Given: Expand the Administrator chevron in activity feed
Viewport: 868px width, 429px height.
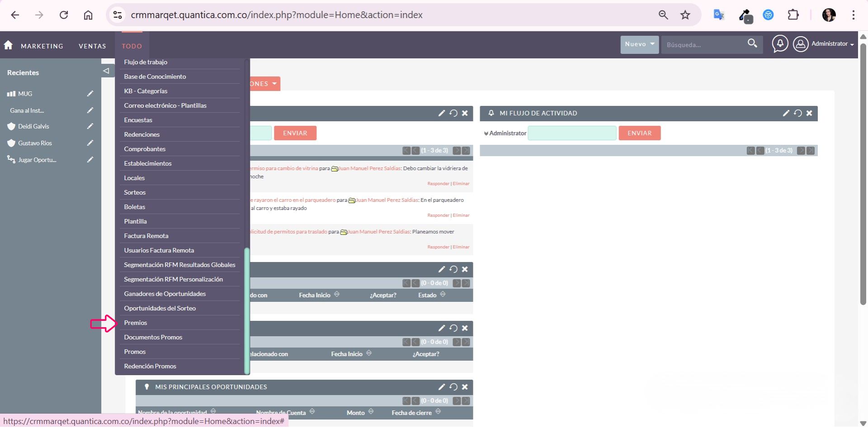Looking at the screenshot, I should click(x=486, y=133).
